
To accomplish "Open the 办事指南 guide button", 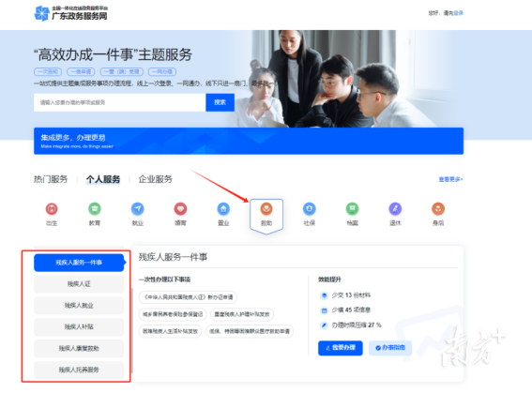I will 390,348.
